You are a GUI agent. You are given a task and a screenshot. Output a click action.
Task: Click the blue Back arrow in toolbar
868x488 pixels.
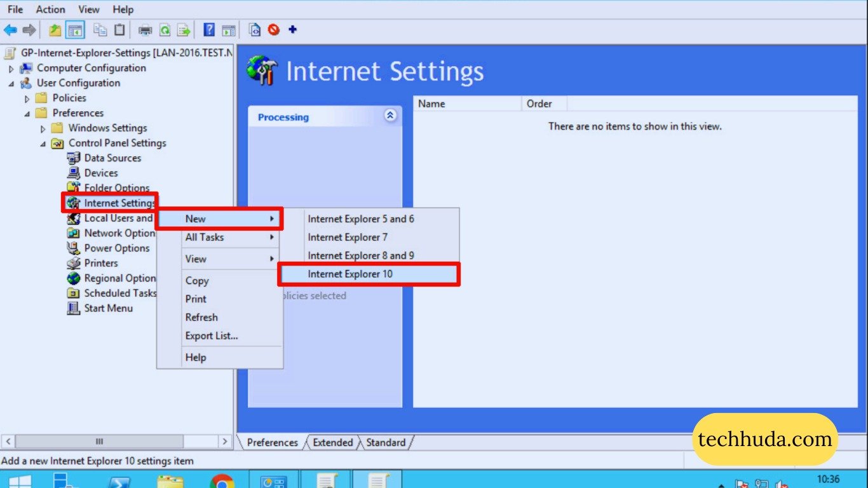pos(10,30)
